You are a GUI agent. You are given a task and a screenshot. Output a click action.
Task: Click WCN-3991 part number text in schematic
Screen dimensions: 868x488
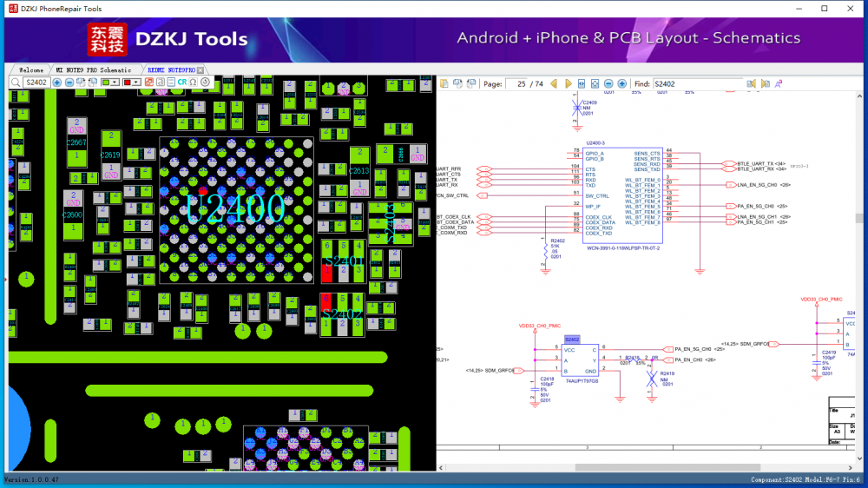[x=622, y=248]
